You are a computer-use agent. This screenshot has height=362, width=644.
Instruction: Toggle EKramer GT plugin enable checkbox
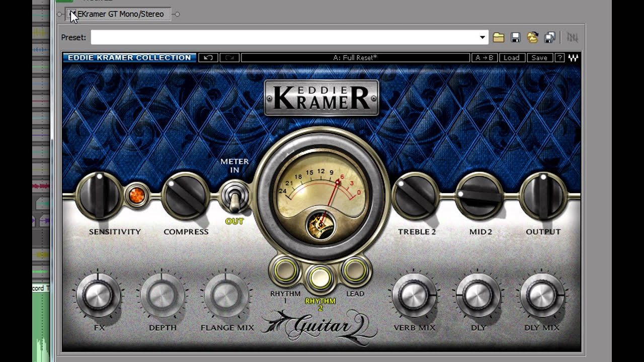[x=73, y=14]
